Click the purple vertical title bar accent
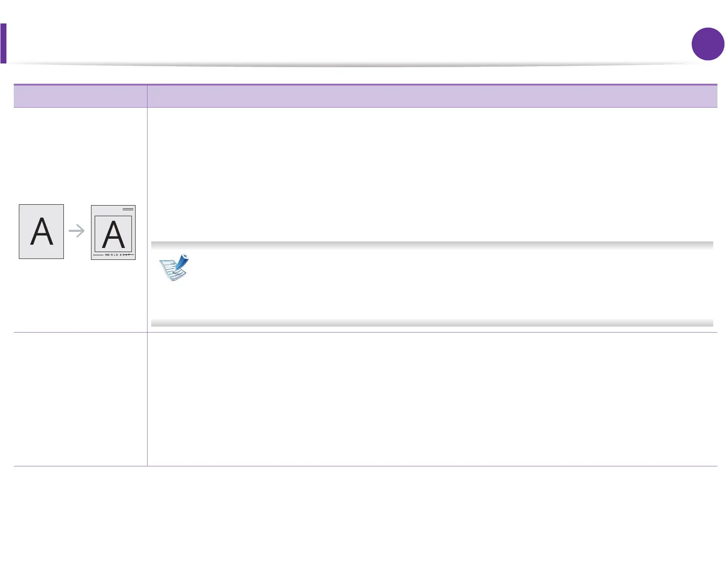Screen dimensions: 728x563 pos(3,43)
